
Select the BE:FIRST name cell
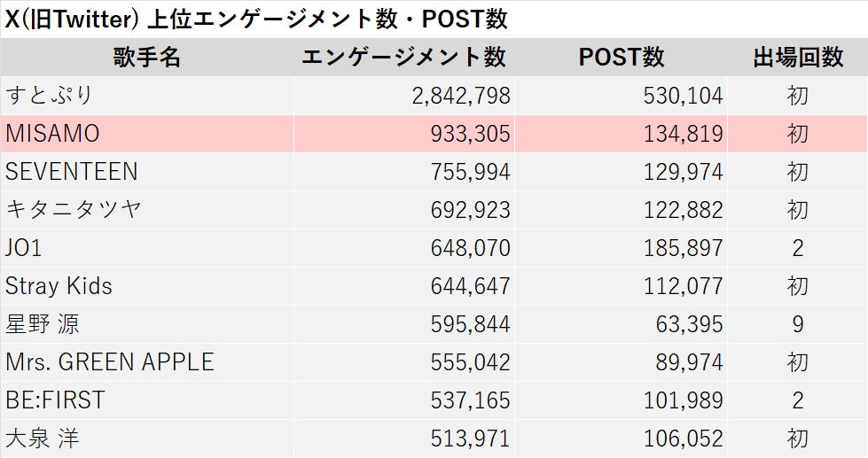(55, 400)
